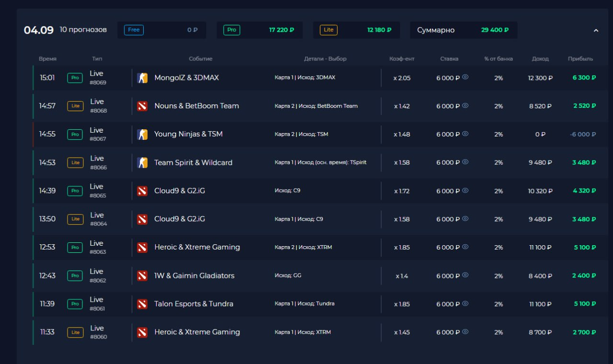Screen dimensions: 613x364
Task: Click the 29 400 ₽ total amount
Action: coord(495,30)
